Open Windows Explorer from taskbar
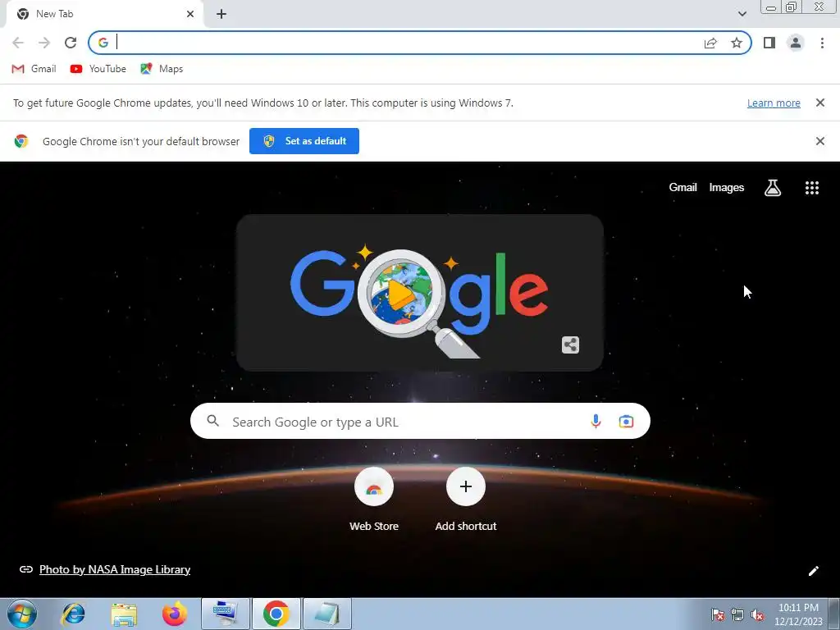 click(124, 614)
